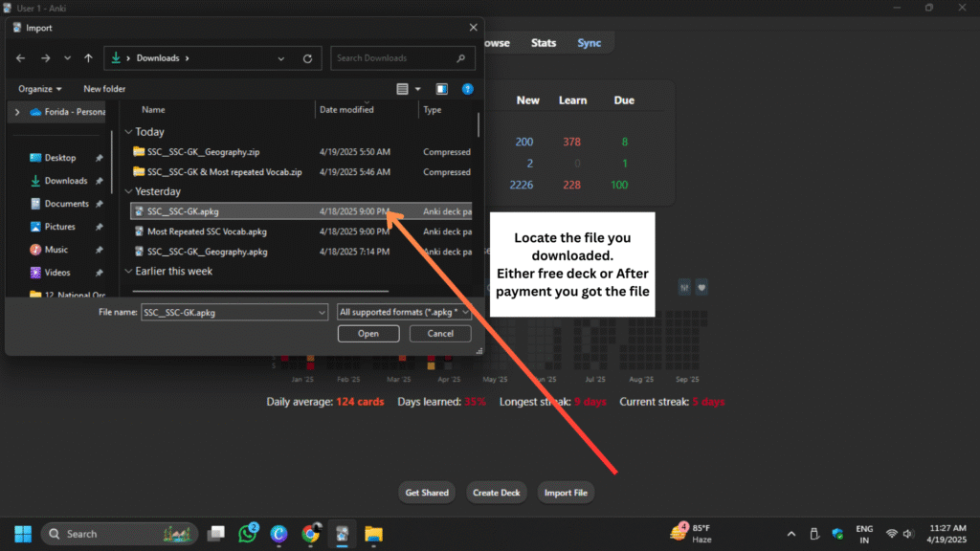Open the Windows Start menu
Screen dimensions: 980x551
click(23, 534)
